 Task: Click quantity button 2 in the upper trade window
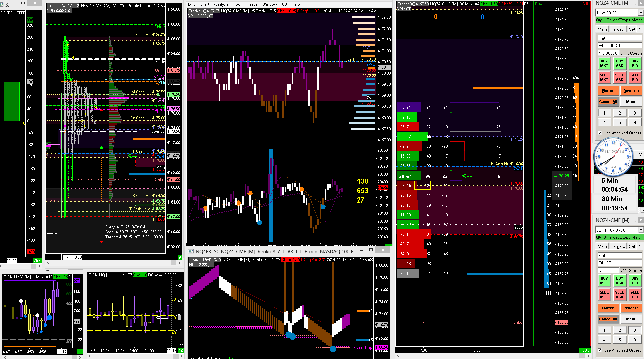pyautogui.click(x=620, y=113)
